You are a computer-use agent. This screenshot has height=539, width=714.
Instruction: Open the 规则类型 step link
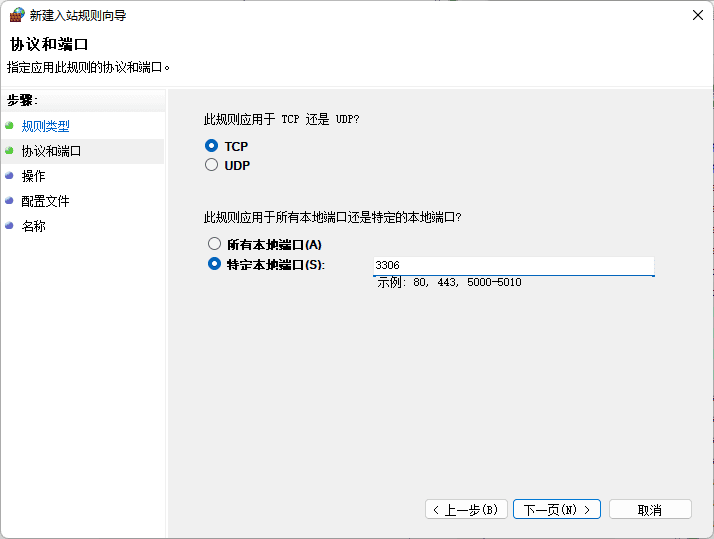coord(46,126)
